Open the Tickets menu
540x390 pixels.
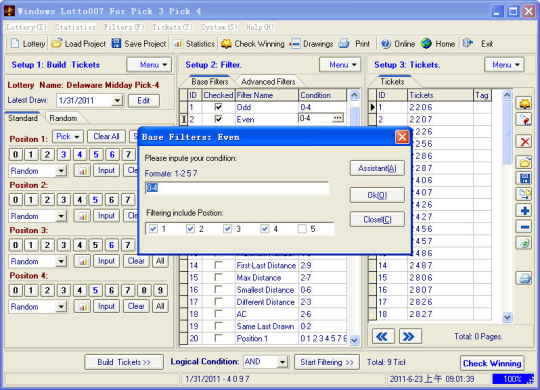[x=172, y=27]
